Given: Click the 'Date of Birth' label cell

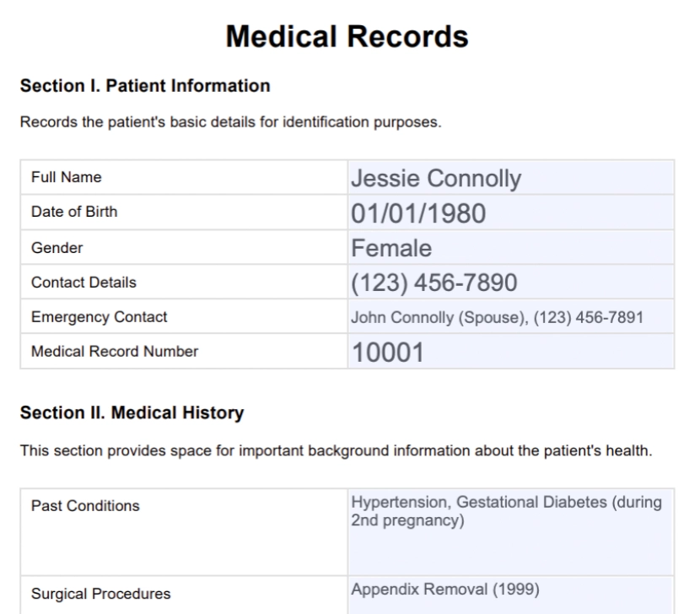Looking at the screenshot, I should 184,213.
